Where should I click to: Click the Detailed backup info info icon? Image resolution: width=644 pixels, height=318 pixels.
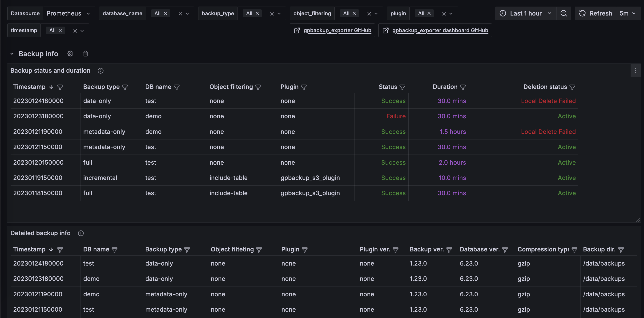81,233
